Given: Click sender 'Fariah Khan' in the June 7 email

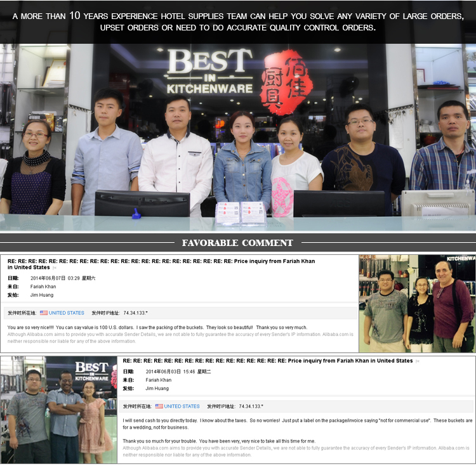Looking at the screenshot, I should [43, 287].
